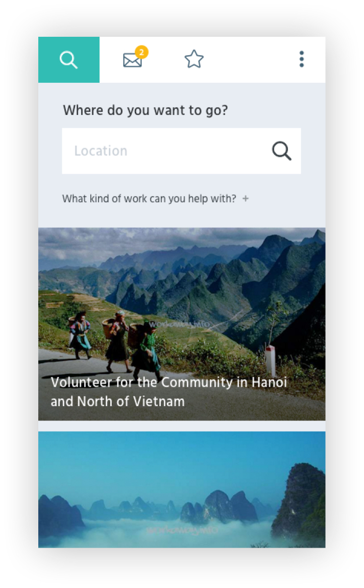Click the "and North of Vietnam" caption line
This screenshot has height=588, width=364.
(118, 402)
